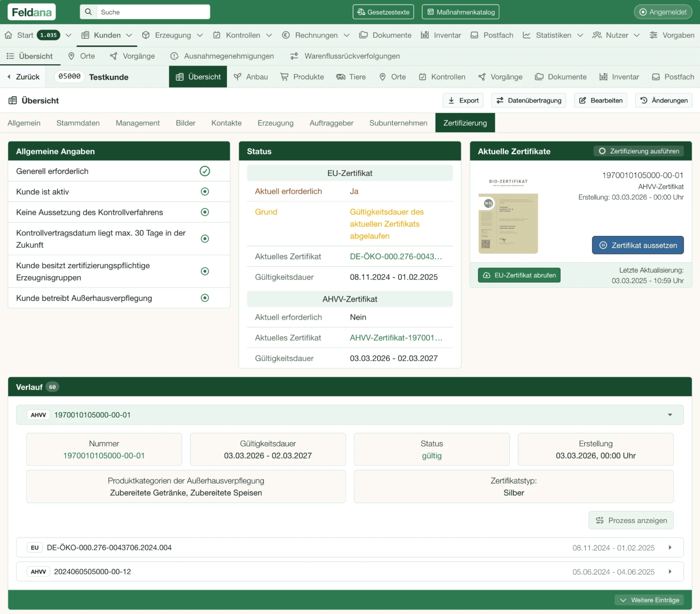Click the pause icon on Zertifikat aussetzen
The image size is (700, 614).
603,245
